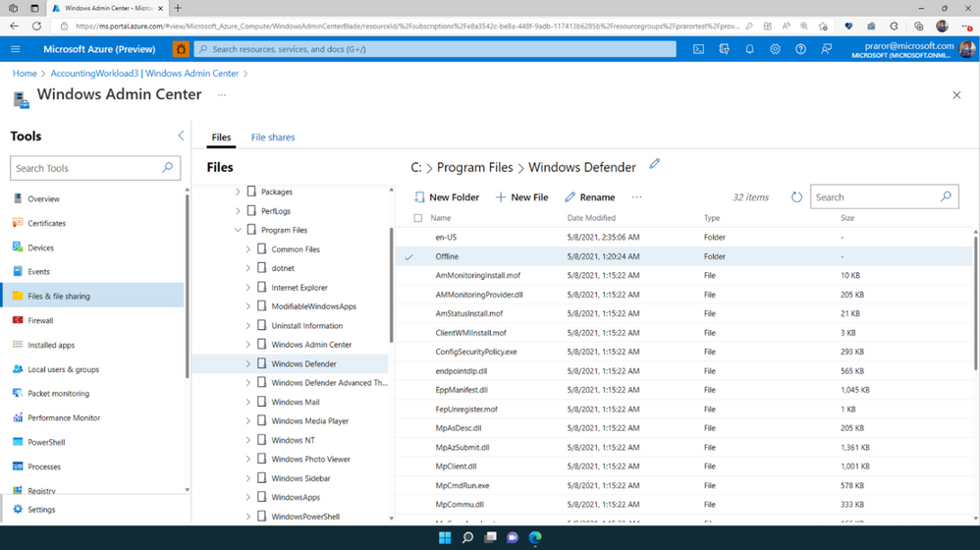Collapse the Tools panel with chevron
980x550 pixels.
pos(181,136)
